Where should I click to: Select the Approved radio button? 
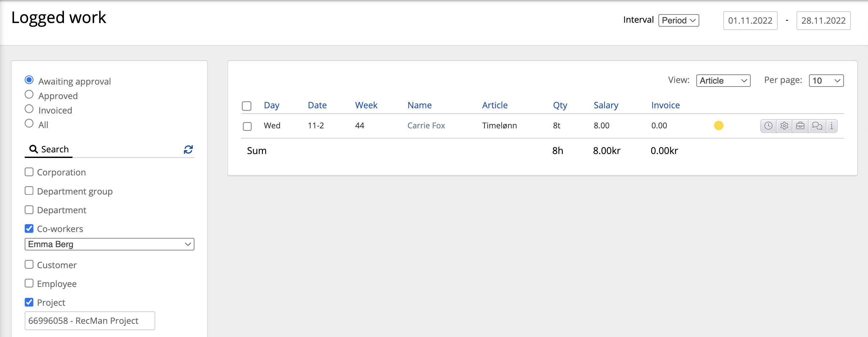click(x=29, y=94)
